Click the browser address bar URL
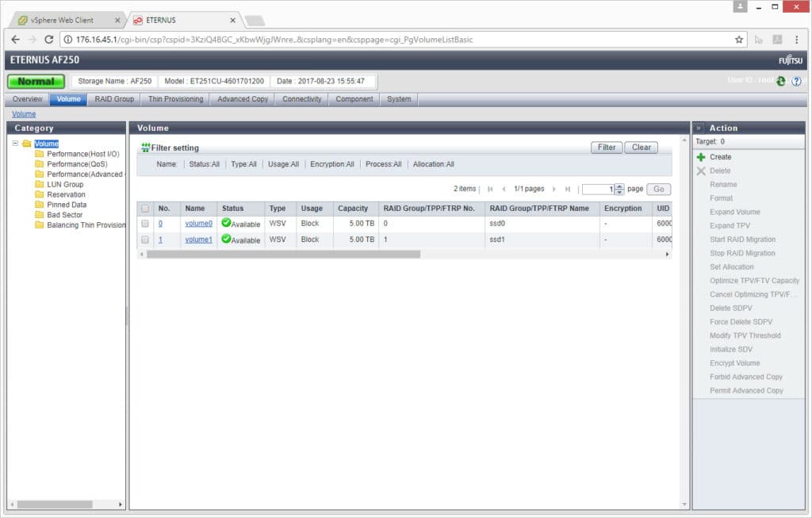The height and width of the screenshot is (518, 812). click(x=274, y=40)
